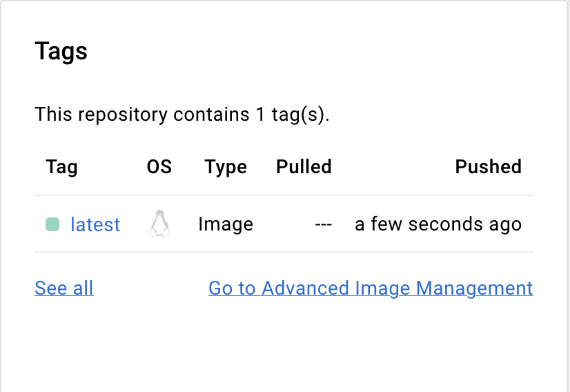Open the latest tag link
This screenshot has width=570, height=392.
coord(95,224)
